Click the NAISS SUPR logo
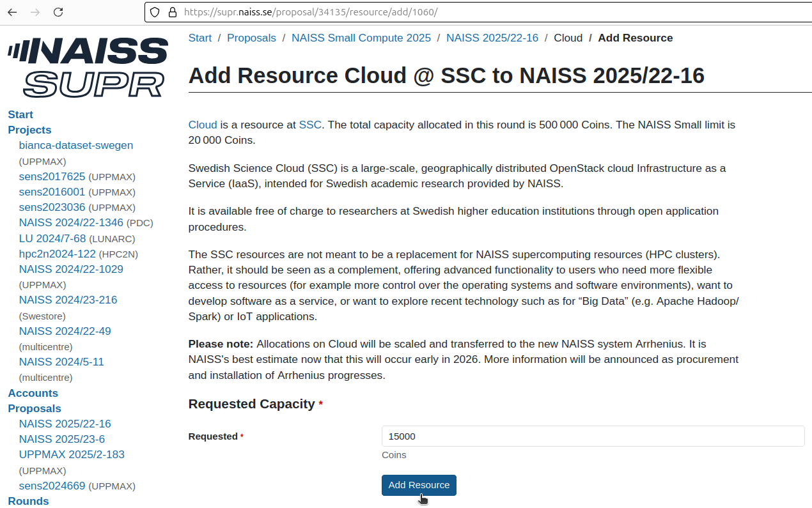Image resolution: width=812 pixels, height=508 pixels. pos(88,66)
